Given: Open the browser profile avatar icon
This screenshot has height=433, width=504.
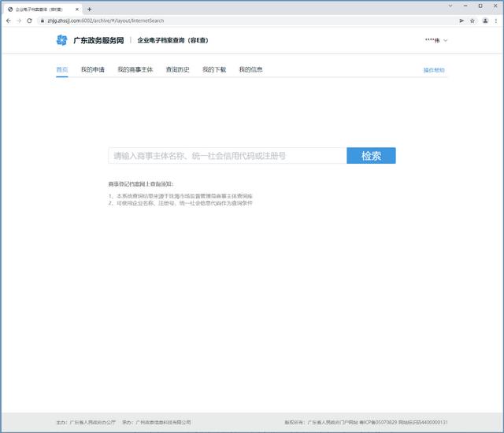Looking at the screenshot, I should (x=485, y=20).
